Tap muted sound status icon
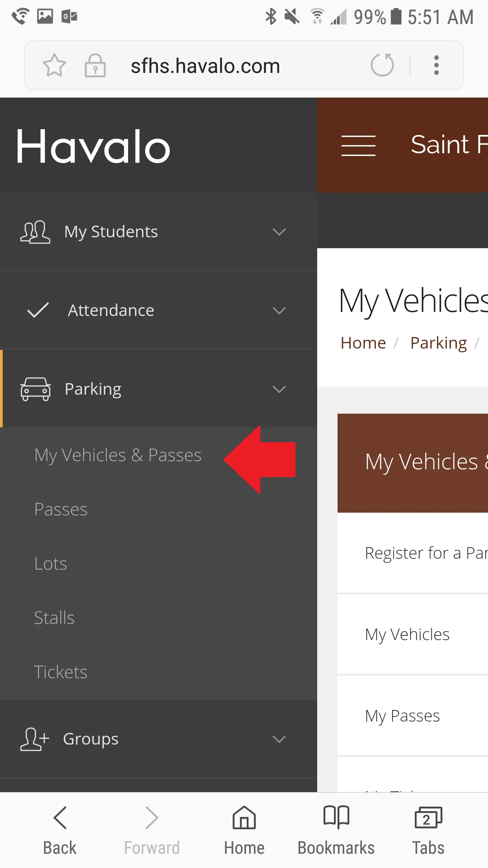 [x=292, y=17]
